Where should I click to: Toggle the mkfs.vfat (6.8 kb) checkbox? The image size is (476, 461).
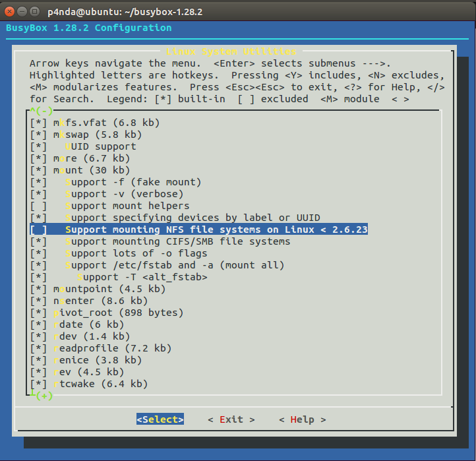click(x=38, y=123)
